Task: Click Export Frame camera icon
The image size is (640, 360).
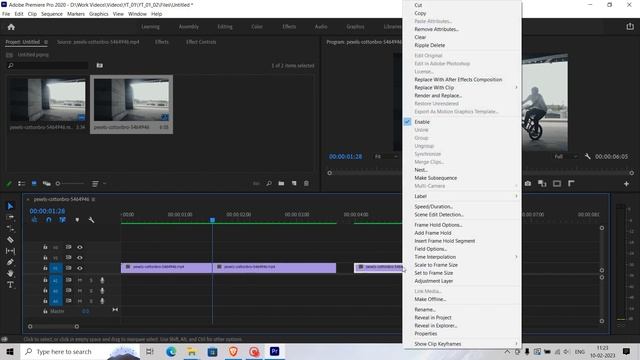Action: coord(528,184)
